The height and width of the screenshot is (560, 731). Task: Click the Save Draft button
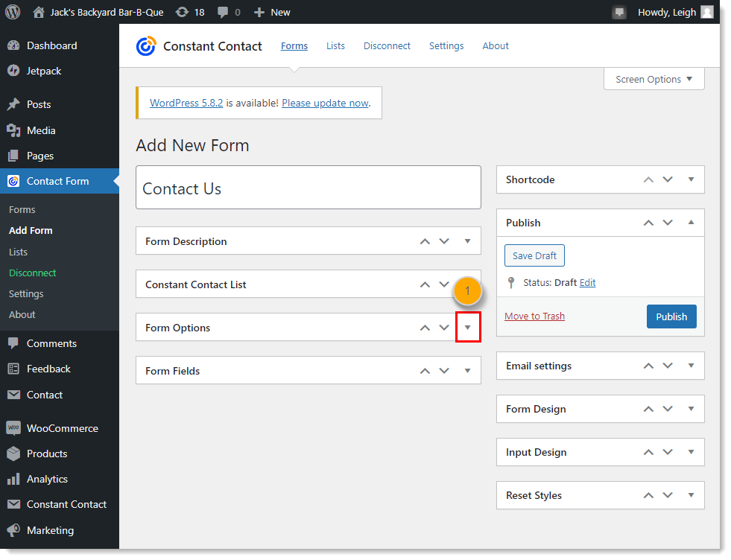coord(535,255)
